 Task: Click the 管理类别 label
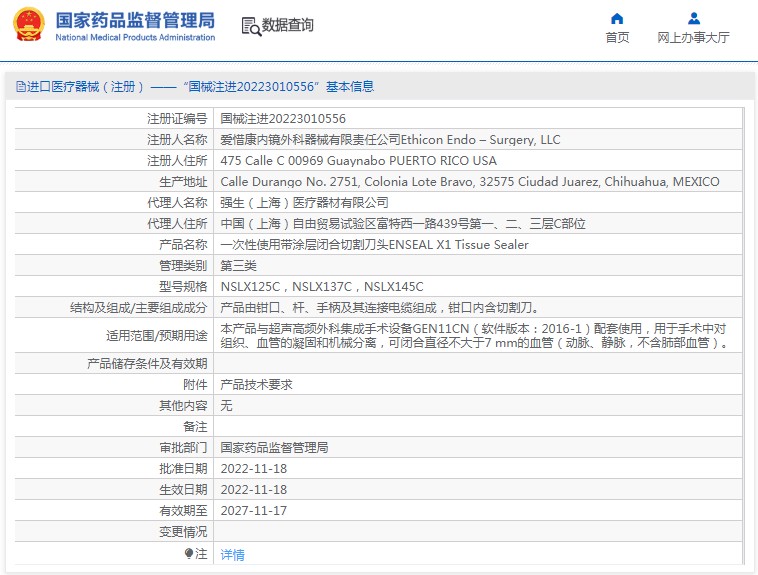pos(183,265)
